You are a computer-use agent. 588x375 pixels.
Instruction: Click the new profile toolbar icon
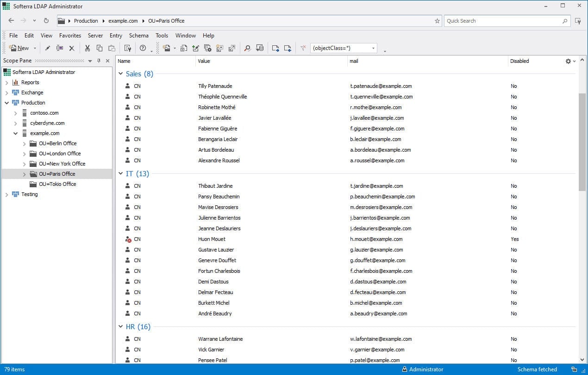pos(167,48)
